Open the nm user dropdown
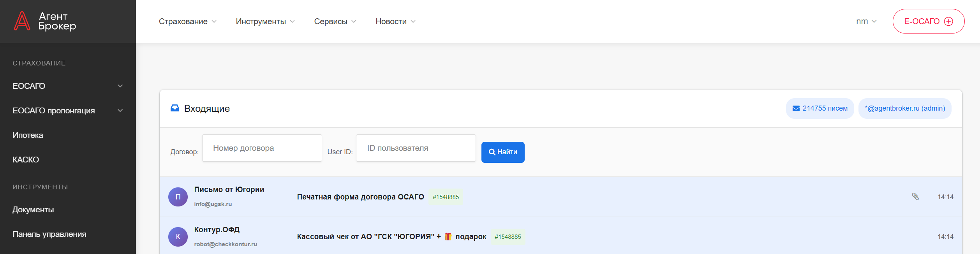Screen dimensions: 980x254 tap(866, 21)
